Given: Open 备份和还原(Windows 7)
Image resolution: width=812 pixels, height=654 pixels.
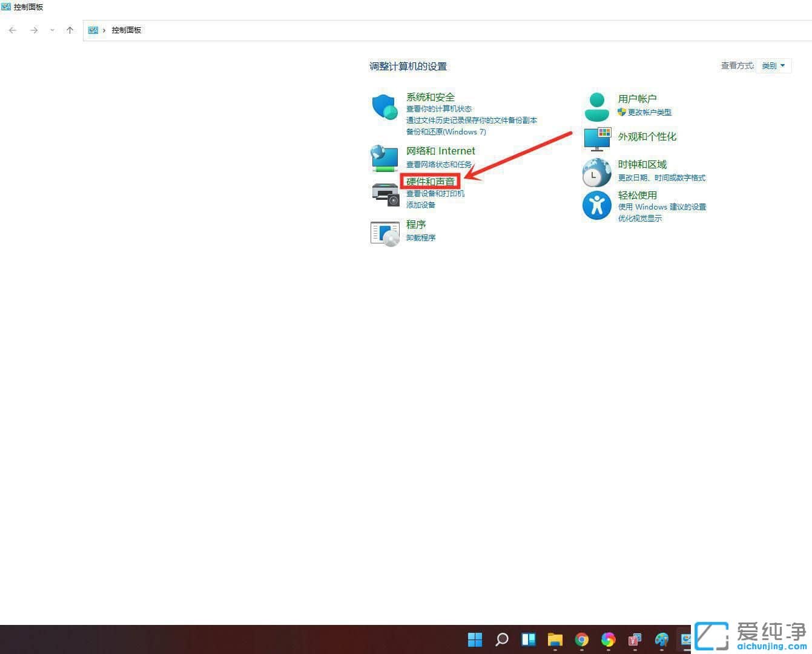Looking at the screenshot, I should [x=446, y=131].
